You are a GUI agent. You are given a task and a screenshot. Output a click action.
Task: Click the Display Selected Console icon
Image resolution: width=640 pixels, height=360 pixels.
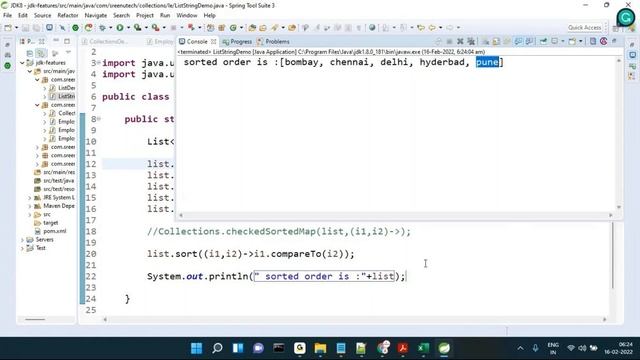click(555, 41)
